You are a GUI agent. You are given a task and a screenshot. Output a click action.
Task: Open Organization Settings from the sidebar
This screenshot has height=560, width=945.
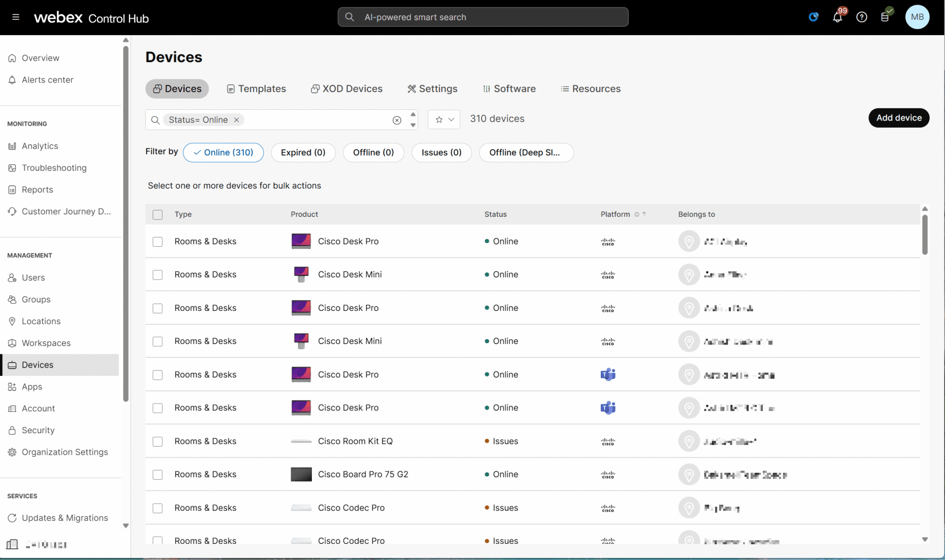[65, 452]
